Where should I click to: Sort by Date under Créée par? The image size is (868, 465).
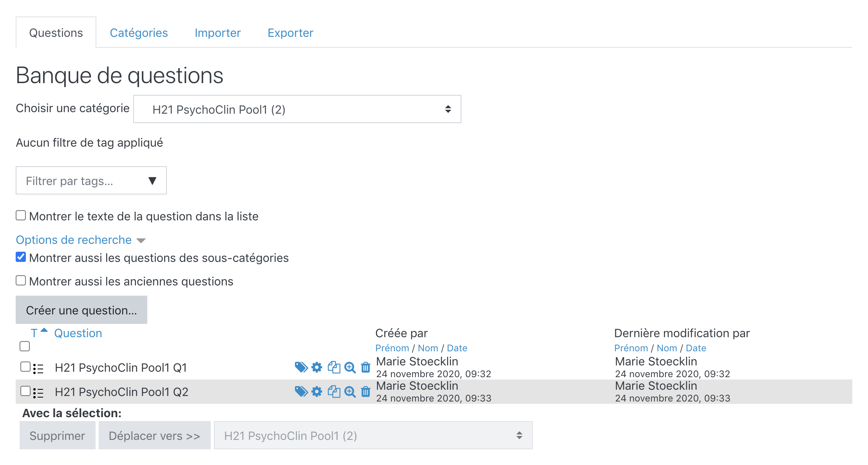point(457,348)
